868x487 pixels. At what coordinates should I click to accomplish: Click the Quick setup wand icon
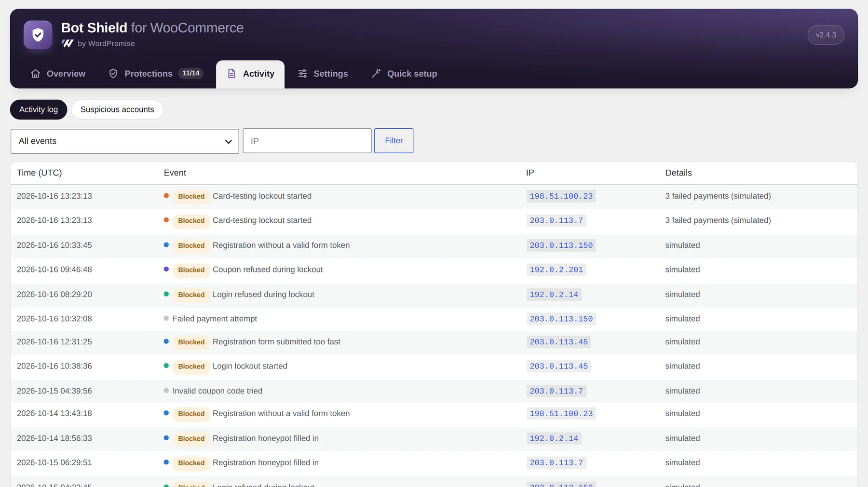(x=376, y=74)
